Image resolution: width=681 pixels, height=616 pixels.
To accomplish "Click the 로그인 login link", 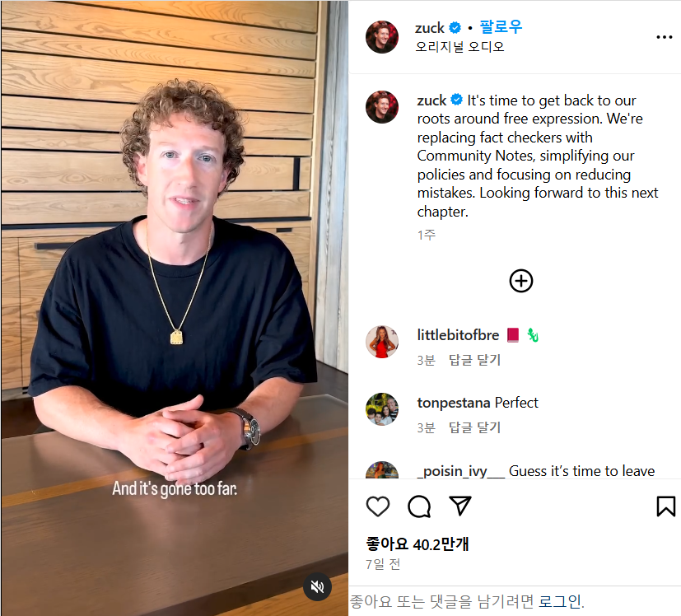I will coord(560,602).
